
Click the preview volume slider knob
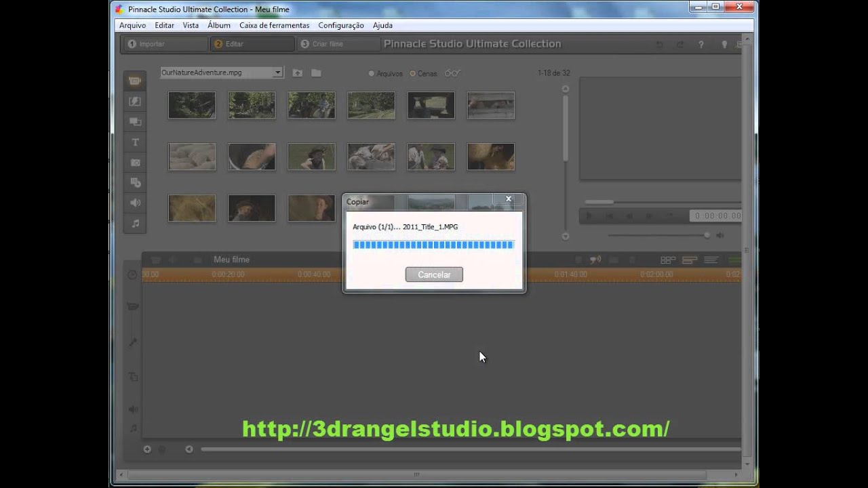pos(707,235)
